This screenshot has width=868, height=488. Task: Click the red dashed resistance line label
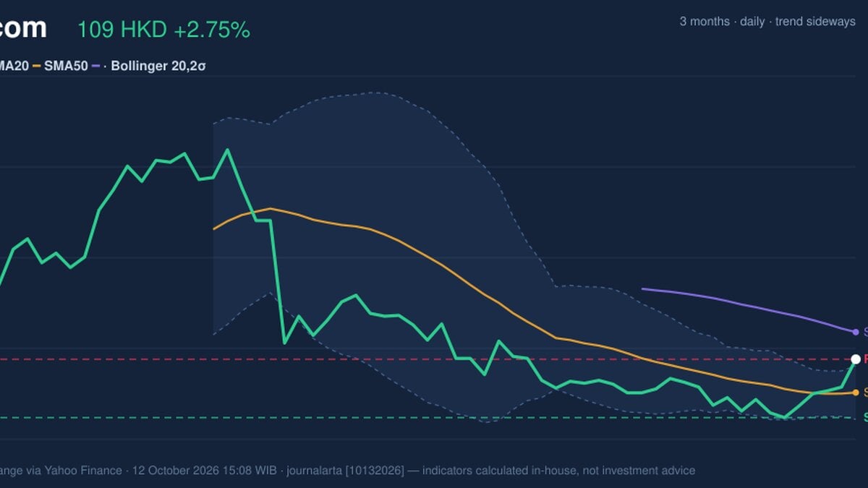tap(865, 359)
